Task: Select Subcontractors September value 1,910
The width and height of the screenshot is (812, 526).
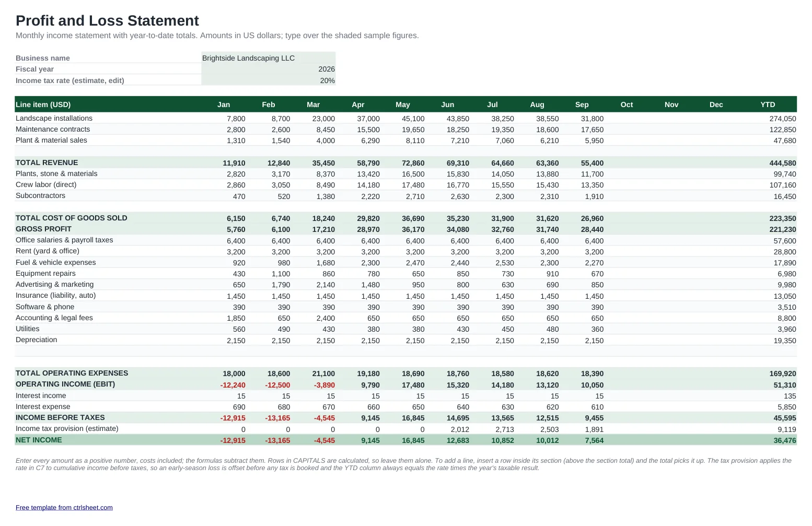Action: [x=594, y=196]
